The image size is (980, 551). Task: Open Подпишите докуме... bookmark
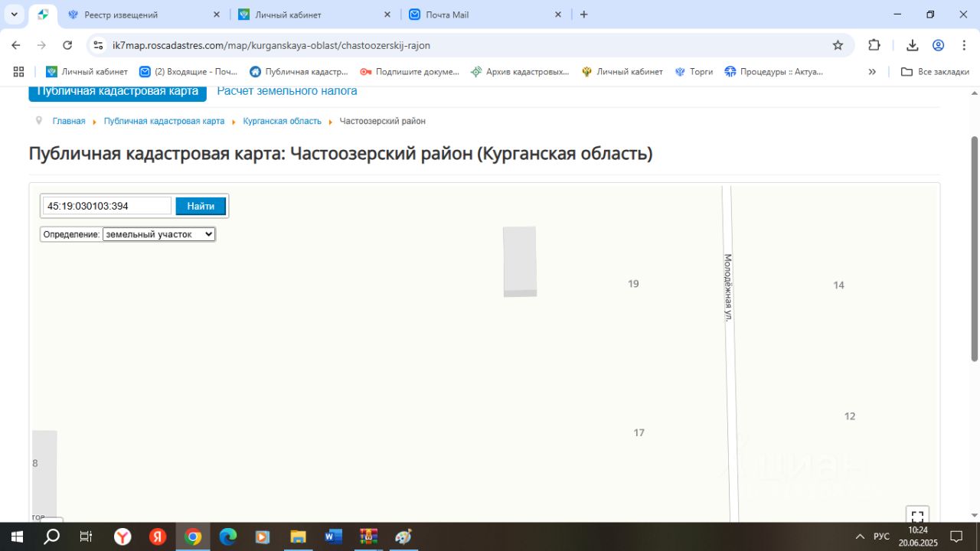coord(410,71)
